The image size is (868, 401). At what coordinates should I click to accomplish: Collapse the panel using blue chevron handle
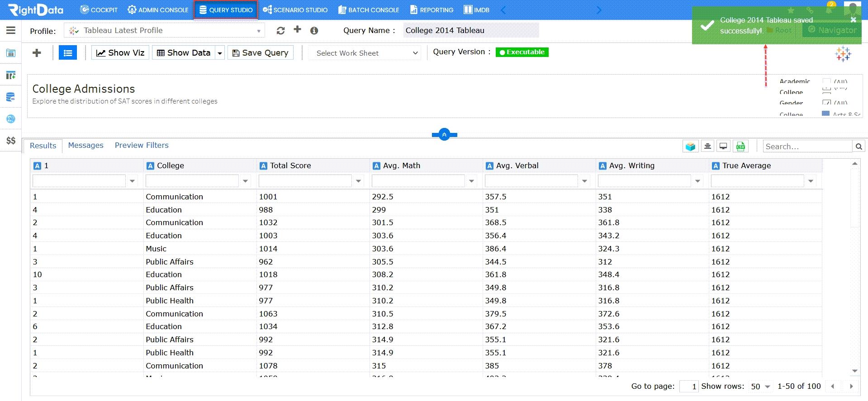coord(444,135)
